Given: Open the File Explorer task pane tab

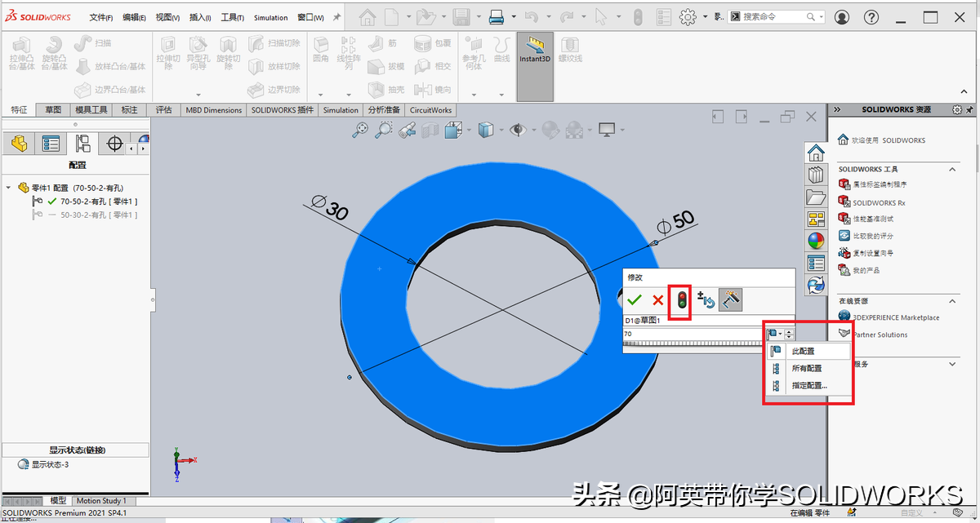Looking at the screenshot, I should click(815, 197).
